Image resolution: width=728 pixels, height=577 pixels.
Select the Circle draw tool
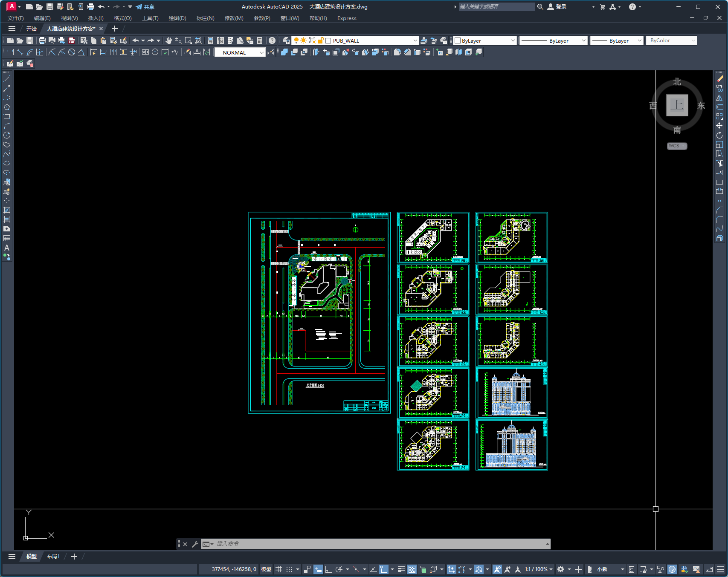point(7,135)
